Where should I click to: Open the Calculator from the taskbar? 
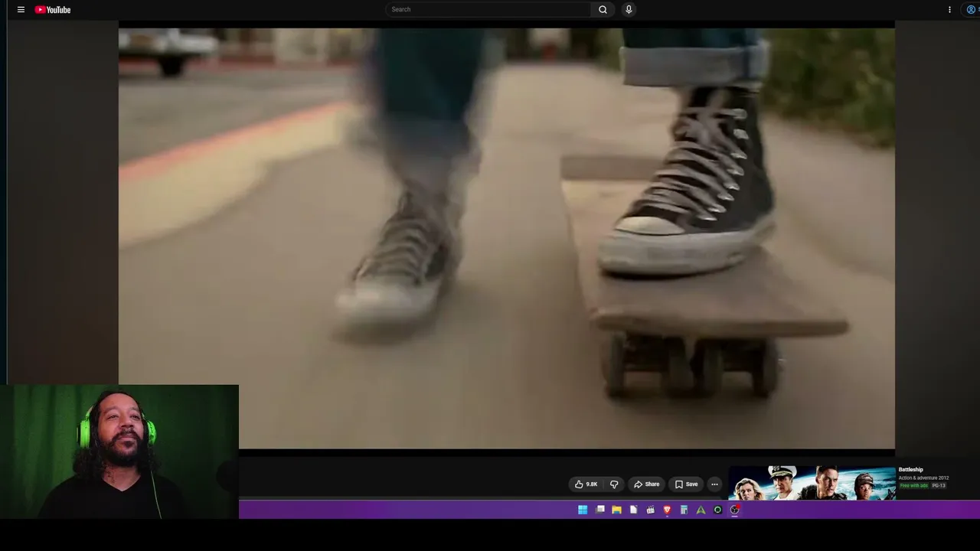pyautogui.click(x=684, y=510)
